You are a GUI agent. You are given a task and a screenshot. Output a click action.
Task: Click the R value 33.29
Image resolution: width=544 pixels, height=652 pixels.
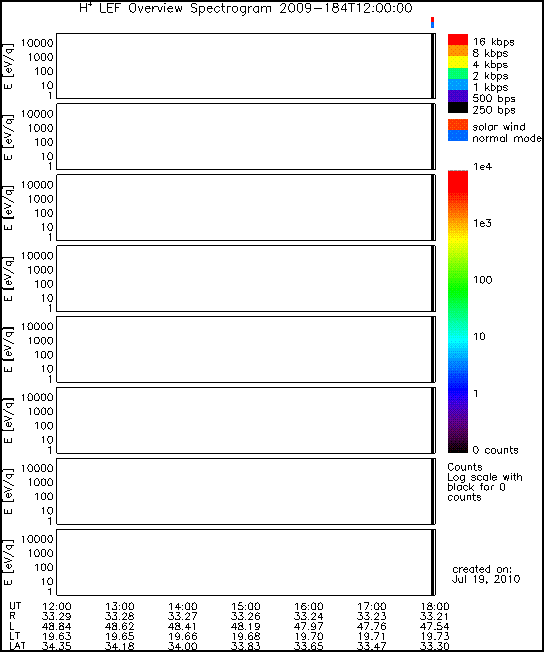[x=57, y=616]
